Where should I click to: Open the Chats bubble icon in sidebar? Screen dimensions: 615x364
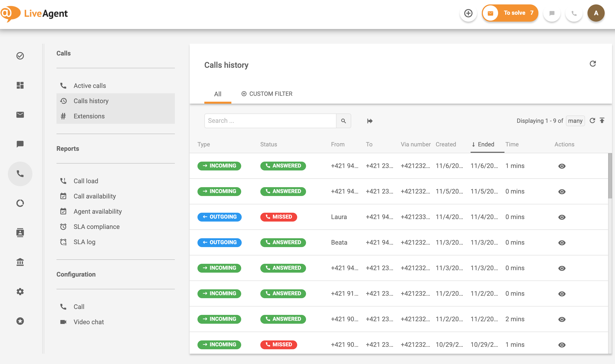pos(20,144)
